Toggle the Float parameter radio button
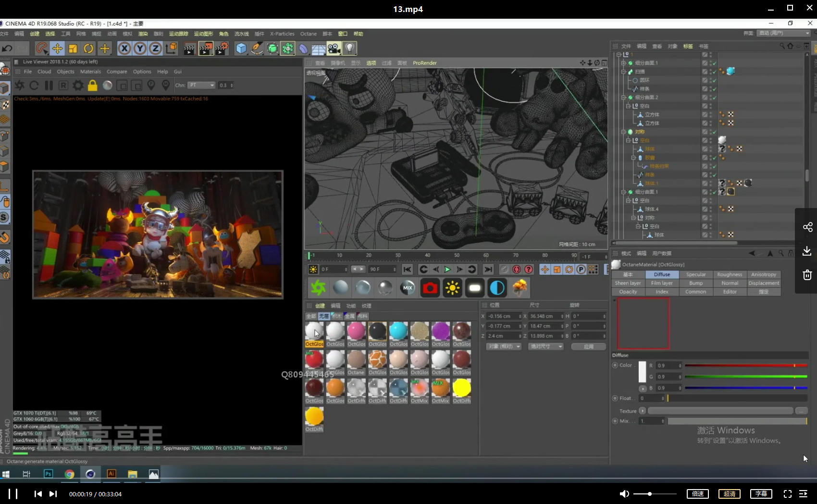The height and width of the screenshot is (504, 817). coord(615,398)
